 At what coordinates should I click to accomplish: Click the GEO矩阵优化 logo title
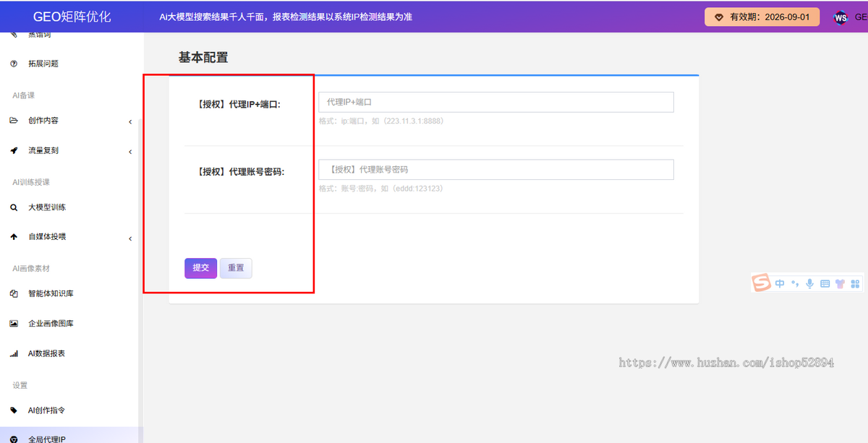[72, 17]
